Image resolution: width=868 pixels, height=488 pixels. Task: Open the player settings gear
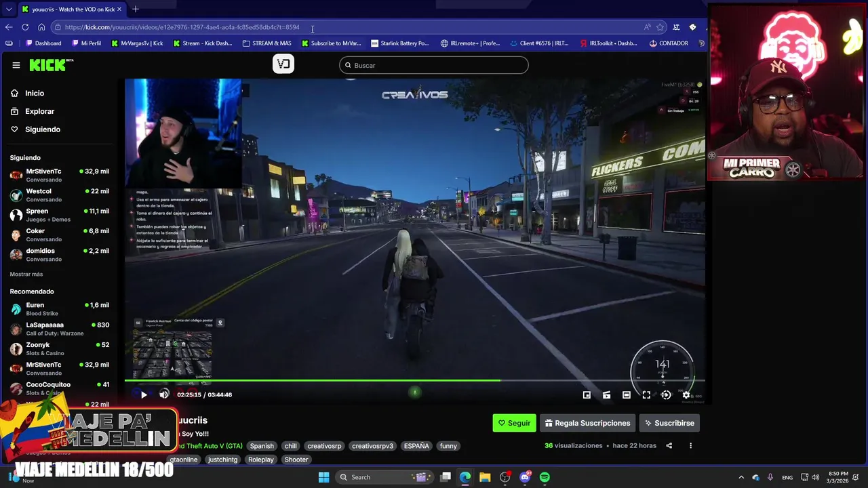coord(686,395)
